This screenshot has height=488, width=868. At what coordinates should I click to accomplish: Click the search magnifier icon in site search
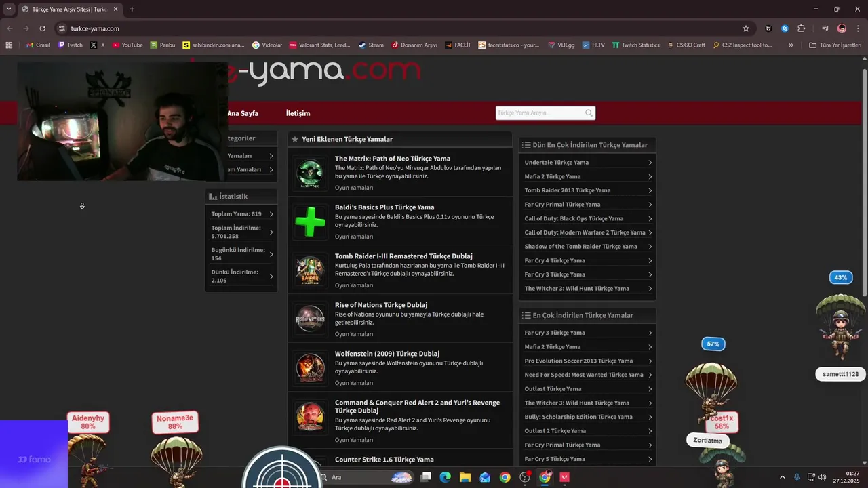point(589,113)
